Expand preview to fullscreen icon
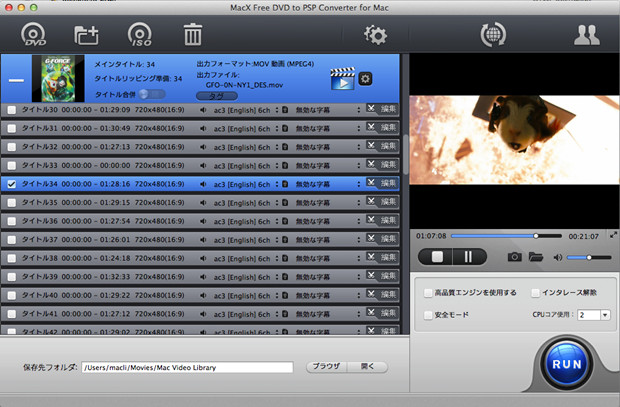The height and width of the screenshot is (407, 620). coord(613,235)
